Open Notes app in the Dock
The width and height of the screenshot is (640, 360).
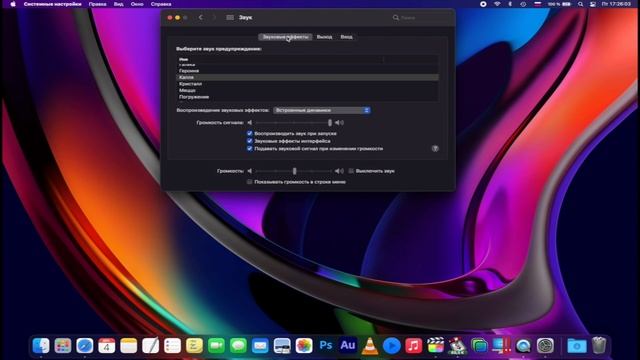(129, 346)
